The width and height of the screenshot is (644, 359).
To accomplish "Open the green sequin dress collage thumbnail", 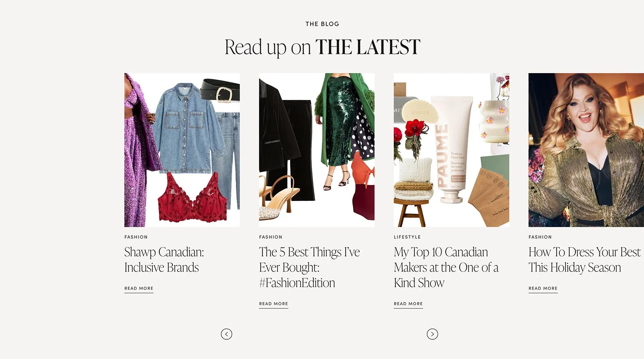I will [x=317, y=150].
